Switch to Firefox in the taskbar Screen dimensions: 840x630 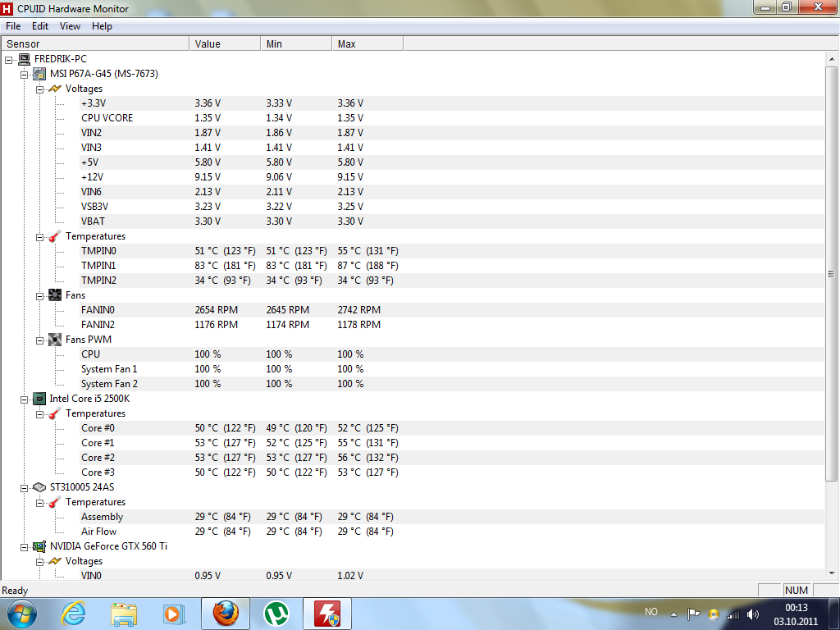(x=226, y=614)
